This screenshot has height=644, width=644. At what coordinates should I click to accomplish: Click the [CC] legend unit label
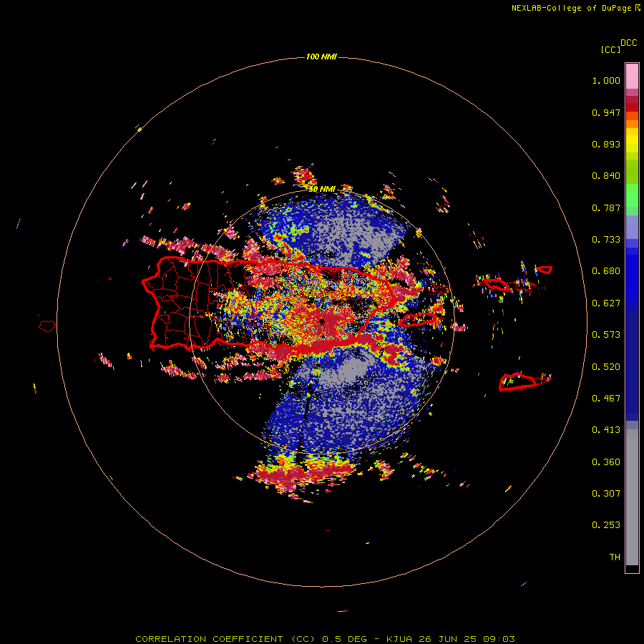pos(610,49)
